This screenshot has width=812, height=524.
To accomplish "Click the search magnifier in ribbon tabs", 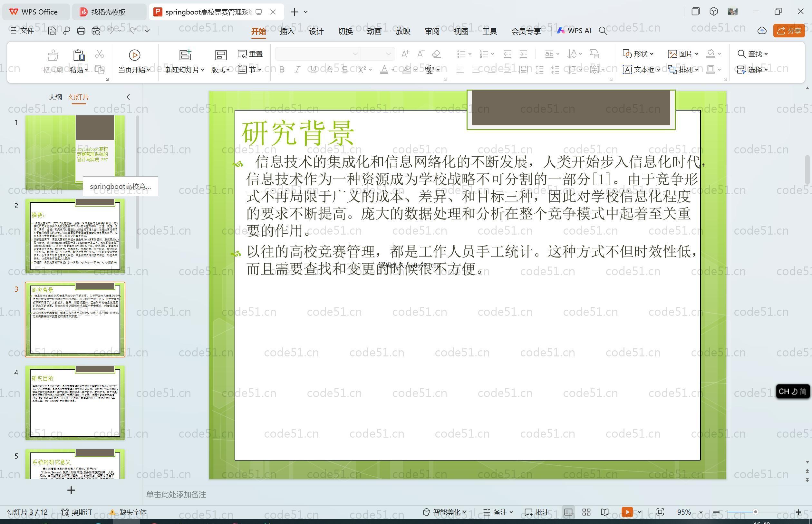I will (x=603, y=31).
